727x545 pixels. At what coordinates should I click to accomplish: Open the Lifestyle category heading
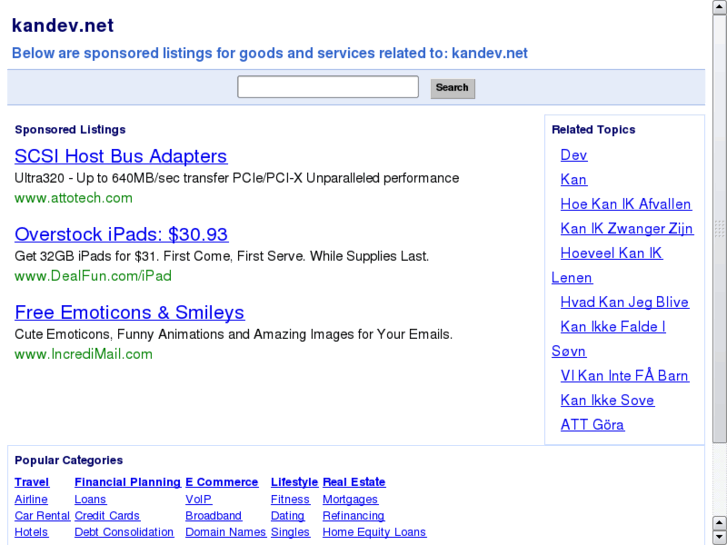point(294,482)
